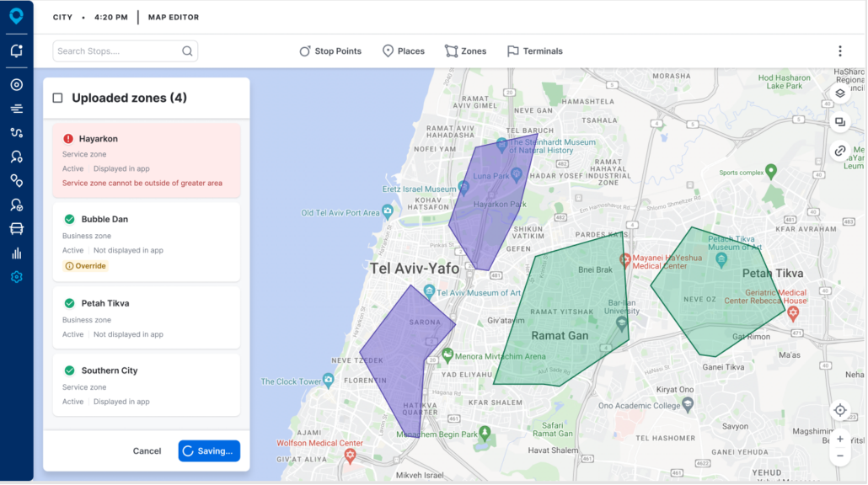Switch to the Terminals tab
The height and width of the screenshot is (485, 868).
(535, 51)
